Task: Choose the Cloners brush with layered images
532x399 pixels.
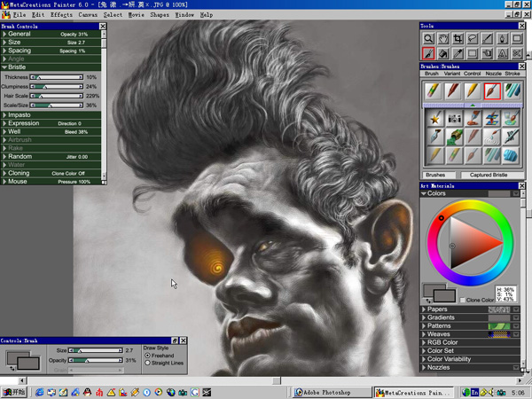Action: point(492,119)
